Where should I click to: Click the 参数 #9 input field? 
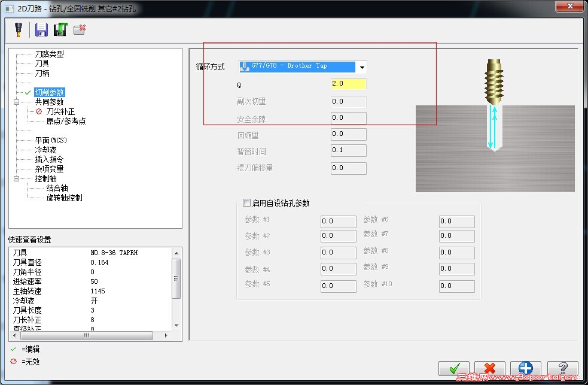(x=457, y=269)
